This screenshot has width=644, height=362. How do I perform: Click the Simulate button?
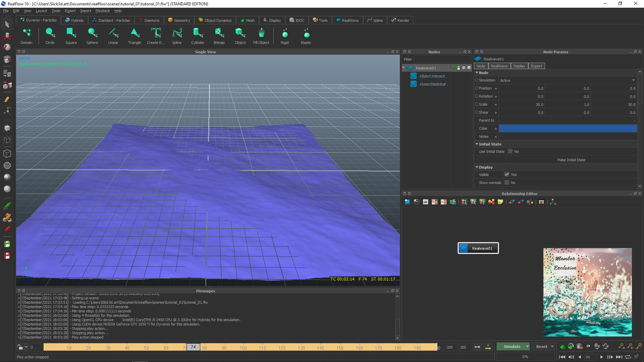tap(512, 347)
